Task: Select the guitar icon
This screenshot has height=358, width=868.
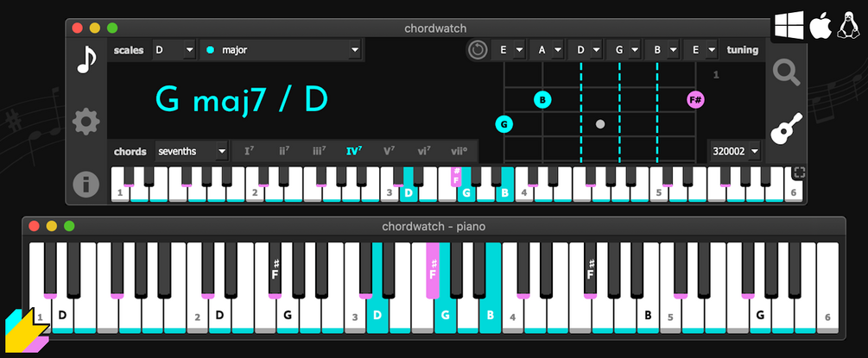Action: click(787, 129)
